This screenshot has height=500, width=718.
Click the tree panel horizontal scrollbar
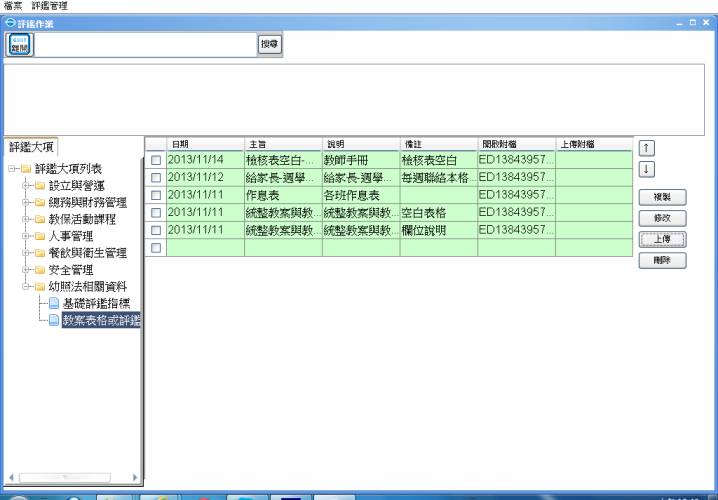[70, 477]
